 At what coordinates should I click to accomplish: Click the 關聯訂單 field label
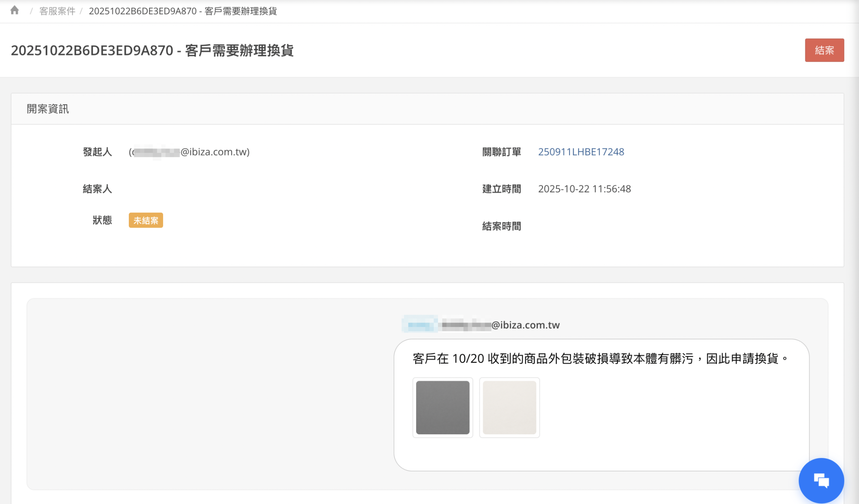coord(501,152)
